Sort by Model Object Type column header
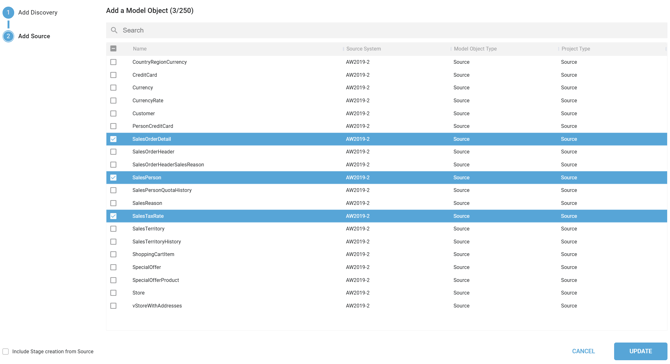This screenshot has width=670, height=364. point(475,49)
